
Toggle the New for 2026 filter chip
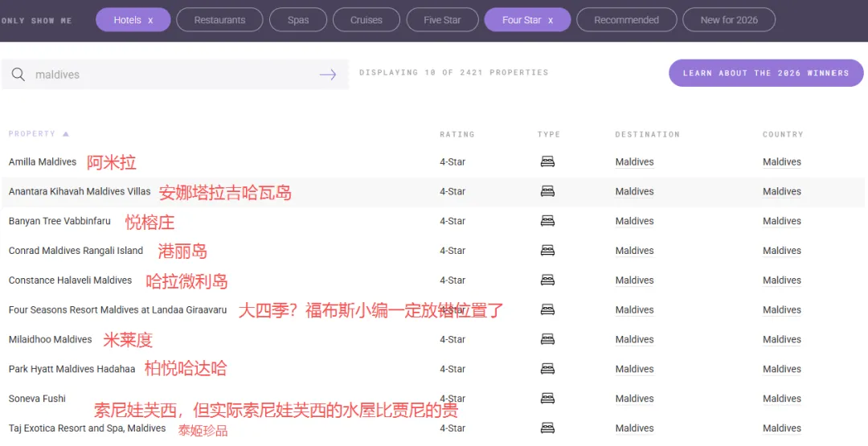pos(728,20)
